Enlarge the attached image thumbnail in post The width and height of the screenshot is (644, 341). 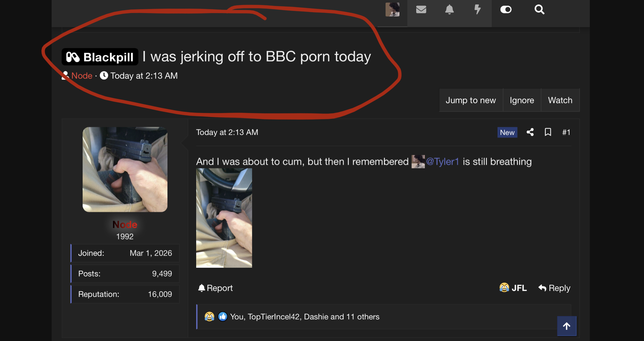point(224,218)
